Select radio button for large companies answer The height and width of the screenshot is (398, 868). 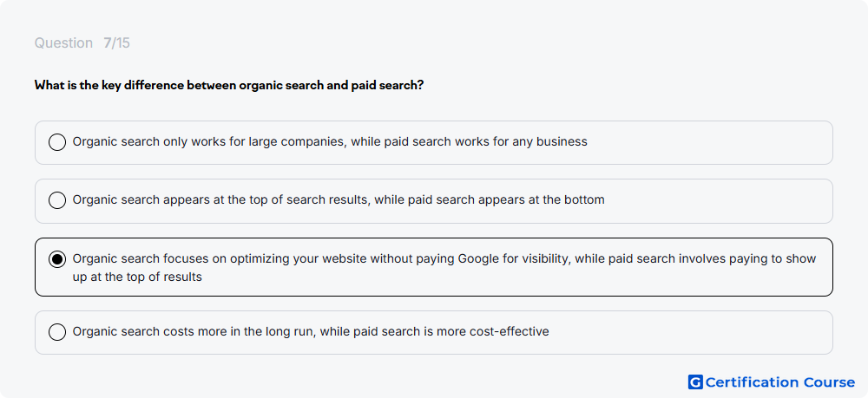pyautogui.click(x=57, y=142)
